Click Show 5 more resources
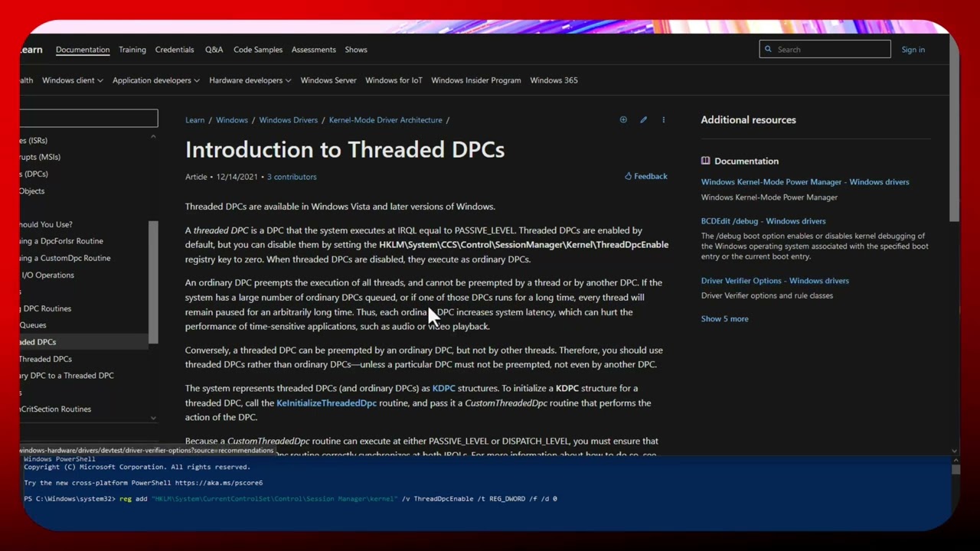980x551 pixels. click(x=725, y=318)
